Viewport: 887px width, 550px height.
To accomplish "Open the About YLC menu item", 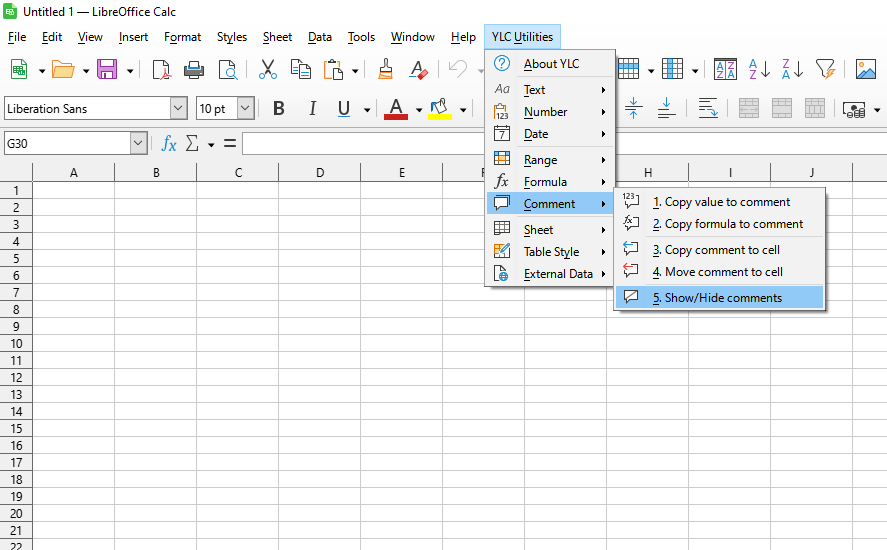I will (551, 64).
